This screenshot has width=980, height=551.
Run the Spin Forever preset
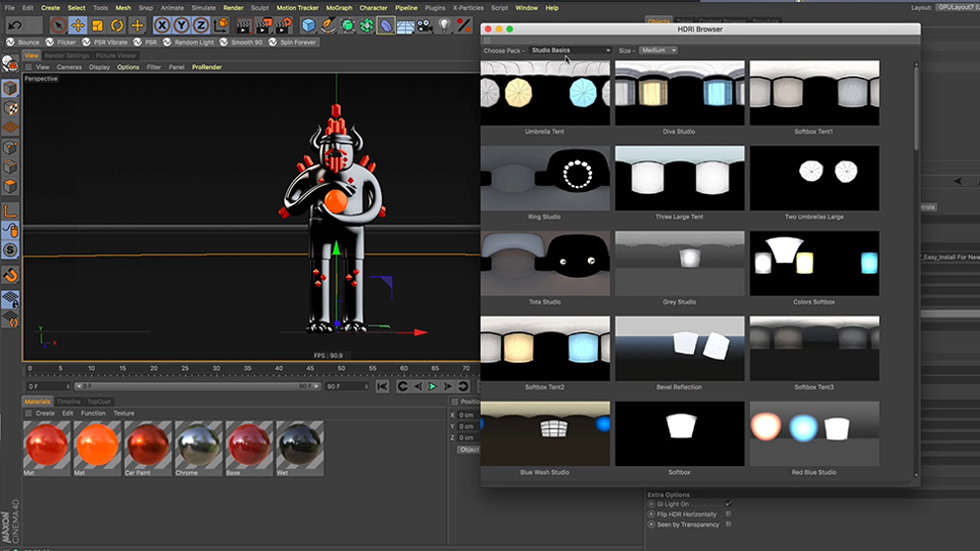(x=292, y=43)
